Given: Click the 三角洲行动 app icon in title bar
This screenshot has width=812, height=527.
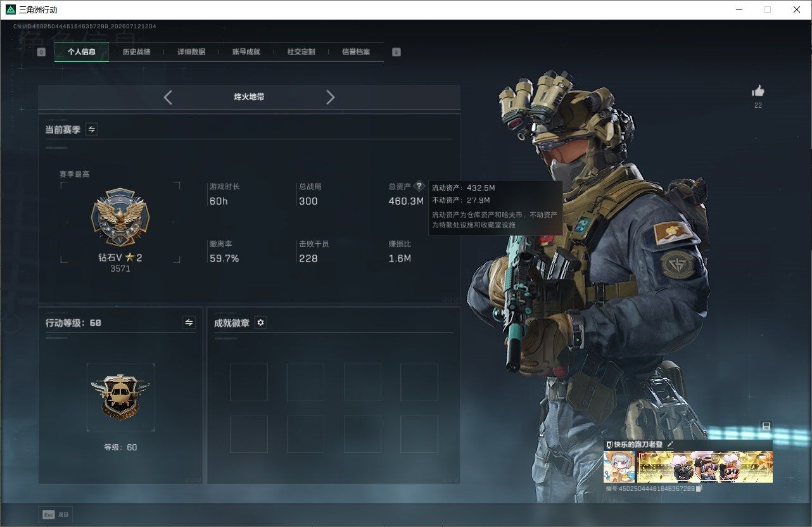Looking at the screenshot, I should click(10, 10).
